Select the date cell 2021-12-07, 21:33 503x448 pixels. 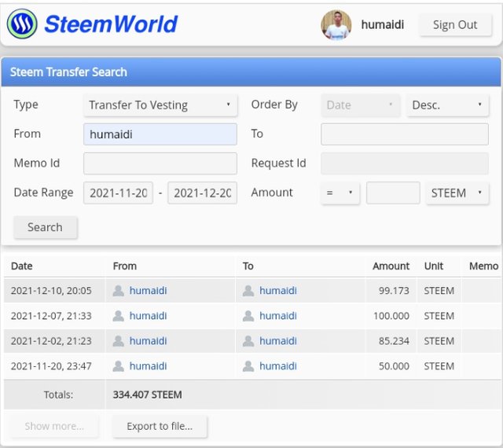click(x=51, y=316)
